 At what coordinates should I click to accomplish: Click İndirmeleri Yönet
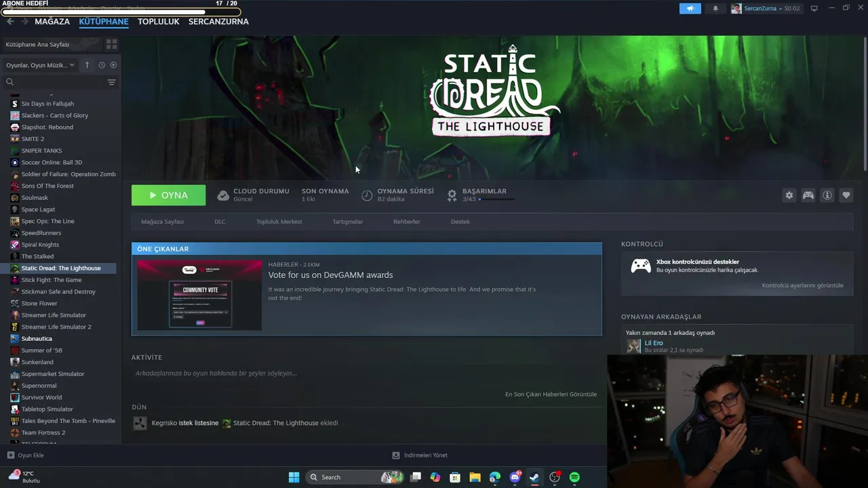coord(420,455)
